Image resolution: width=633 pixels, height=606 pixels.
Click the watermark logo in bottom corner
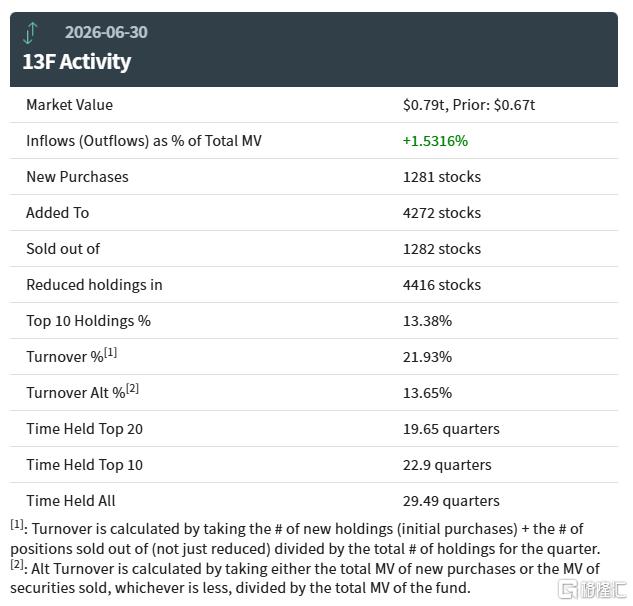click(x=593, y=589)
